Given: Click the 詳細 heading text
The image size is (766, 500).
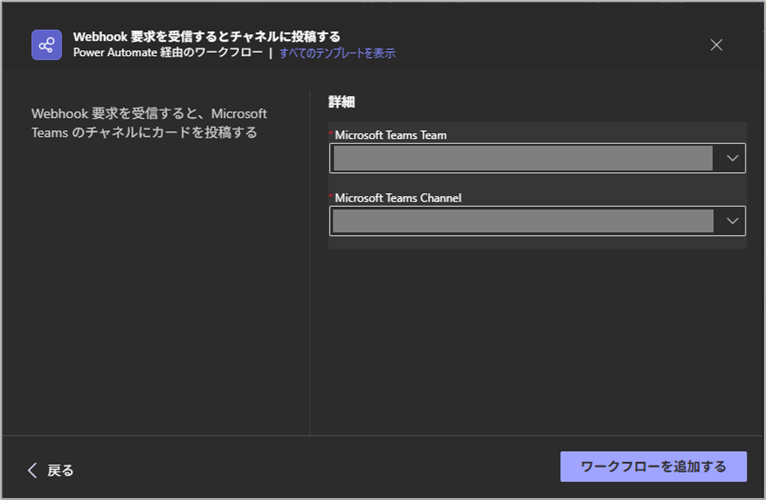Looking at the screenshot, I should click(341, 102).
